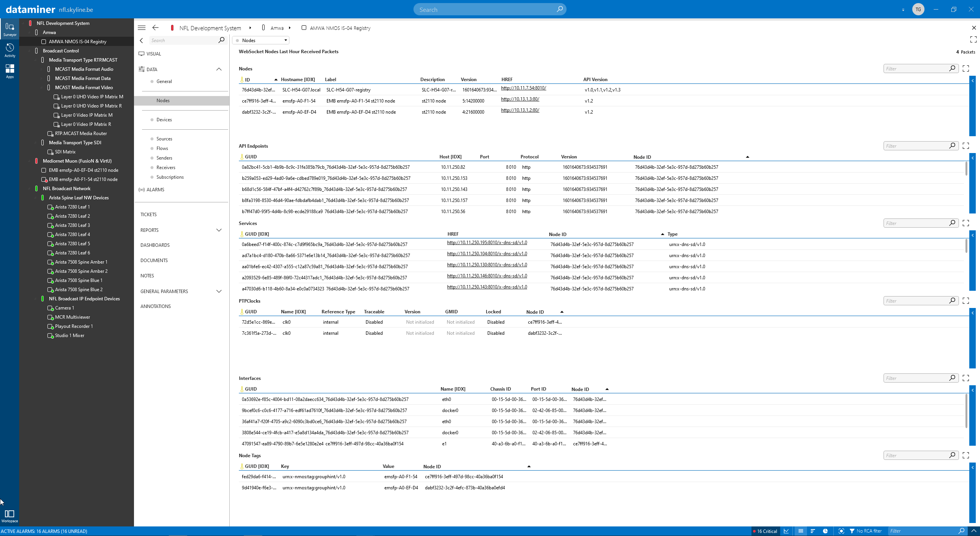This screenshot has width=980, height=536.
Task: Open the Apps sidebar icon
Action: click(10, 71)
